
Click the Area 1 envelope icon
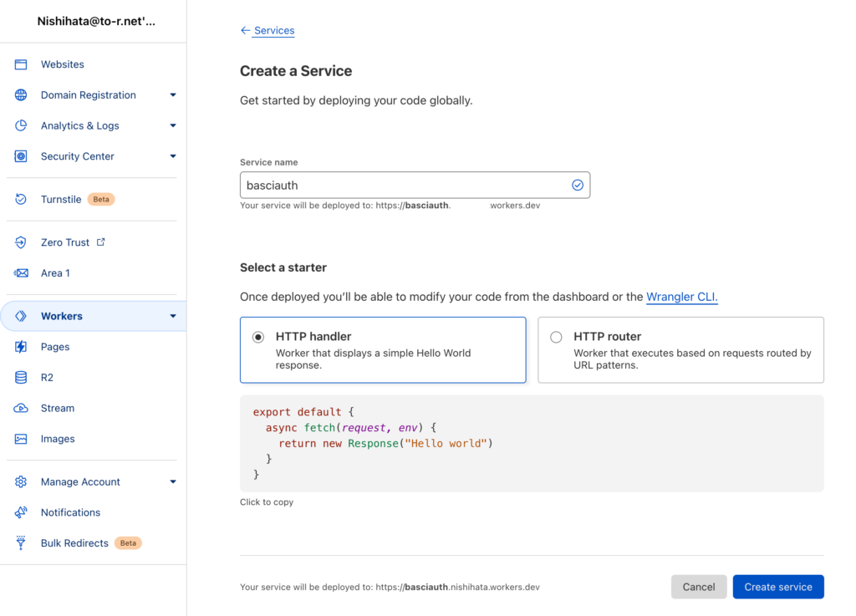point(21,272)
